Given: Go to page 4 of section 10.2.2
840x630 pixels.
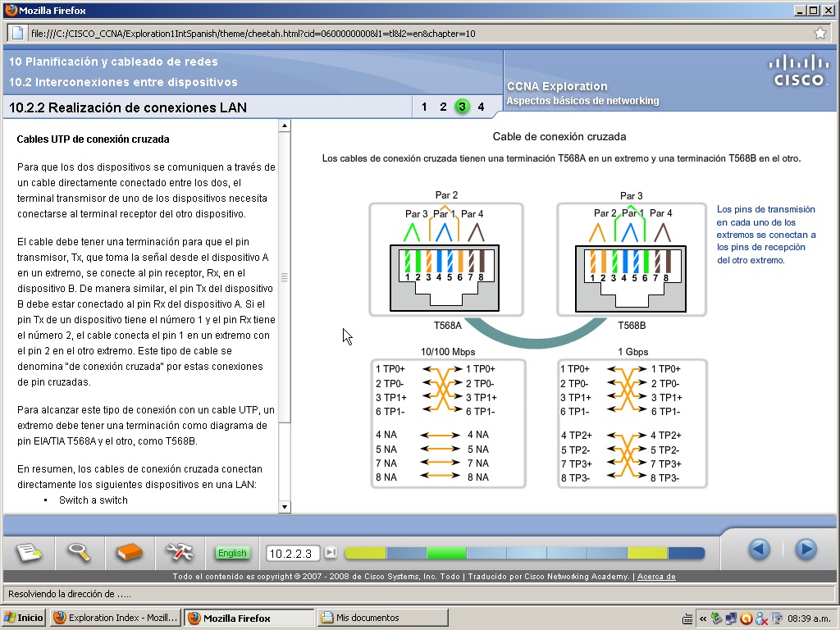Looking at the screenshot, I should tap(481, 107).
